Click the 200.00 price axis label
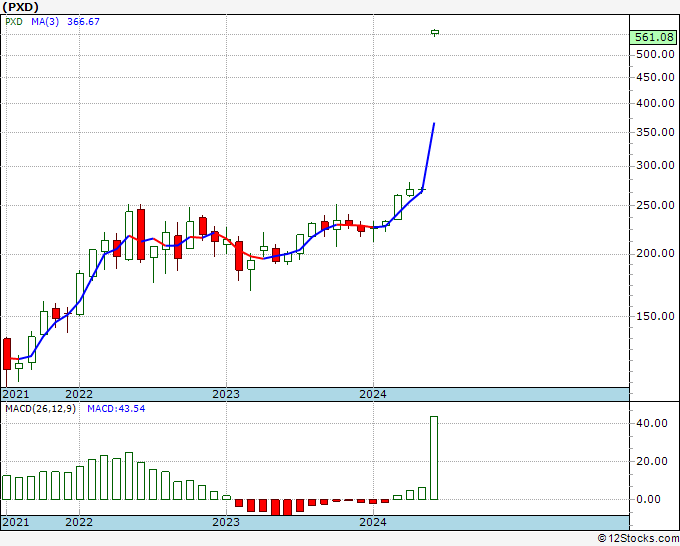This screenshot has width=680, height=546. click(x=655, y=253)
